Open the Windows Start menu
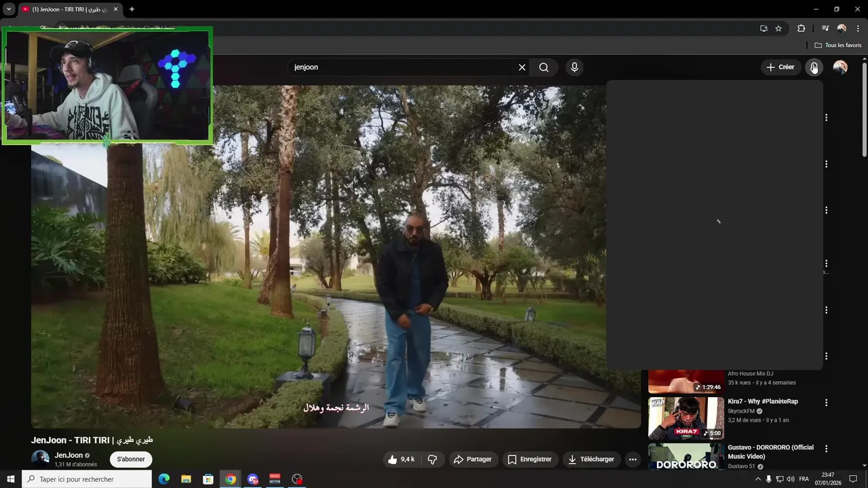868x488 pixels. coord(10,479)
